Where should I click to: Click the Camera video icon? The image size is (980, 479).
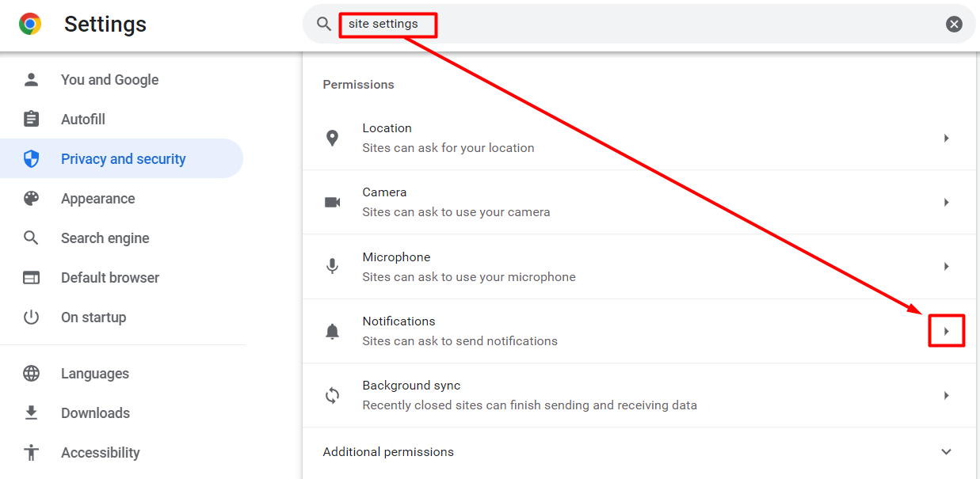(333, 202)
